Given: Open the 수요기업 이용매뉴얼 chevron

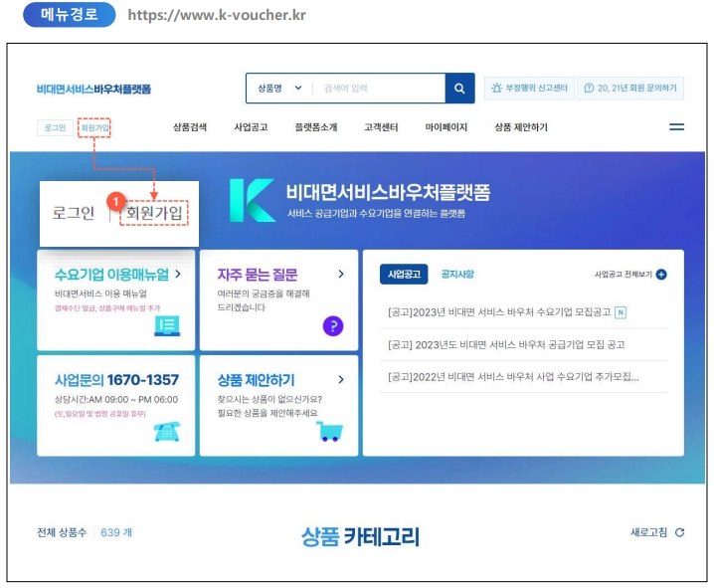Looking at the screenshot, I should 178,274.
